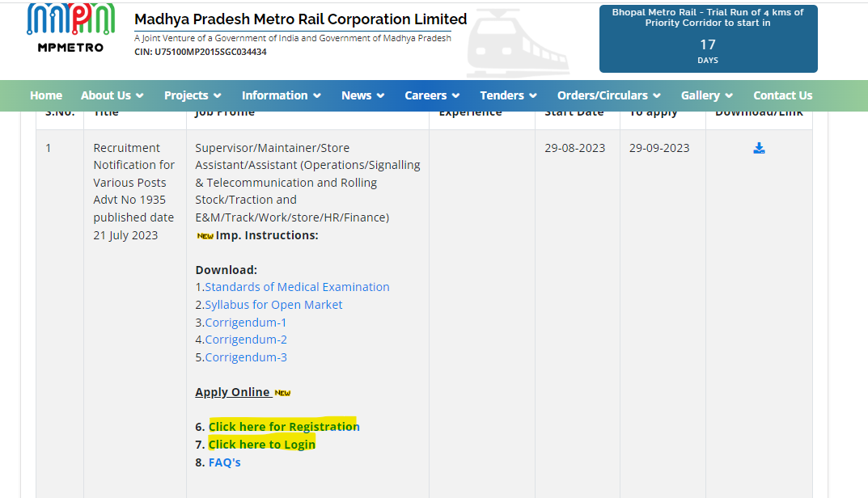868x498 pixels.
Task: Click here to Login link
Action: (262, 445)
